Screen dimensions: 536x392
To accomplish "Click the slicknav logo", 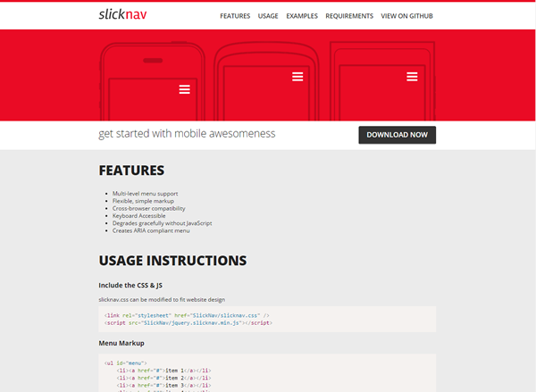I will tap(122, 14).
